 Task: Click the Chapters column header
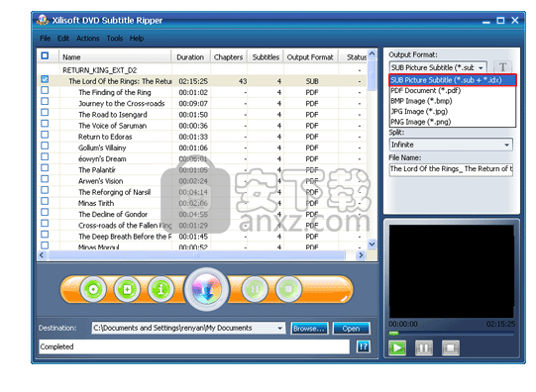point(228,57)
